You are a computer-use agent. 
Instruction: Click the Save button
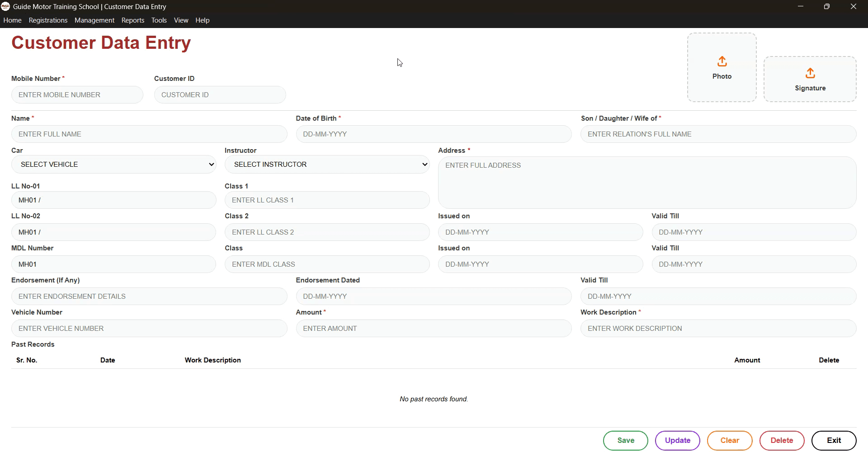[x=625, y=440]
